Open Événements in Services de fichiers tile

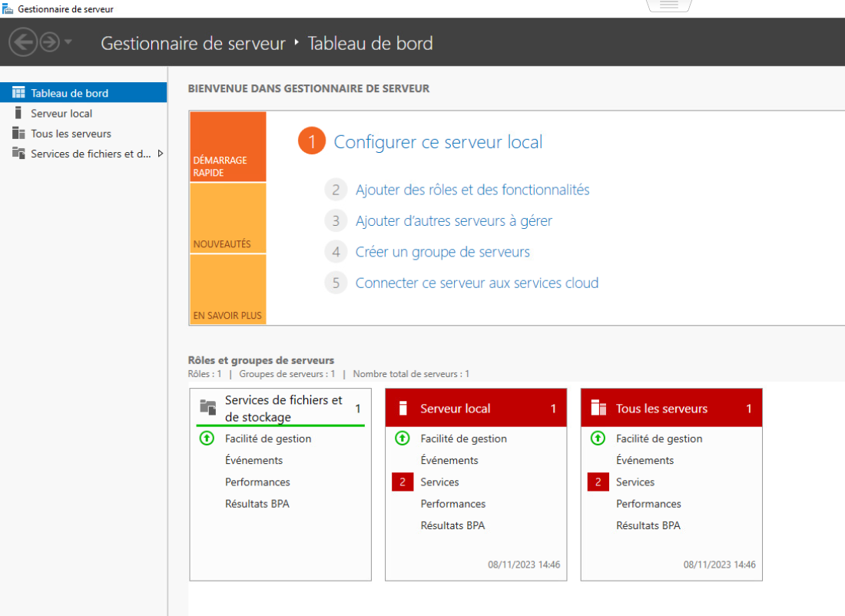pos(253,460)
